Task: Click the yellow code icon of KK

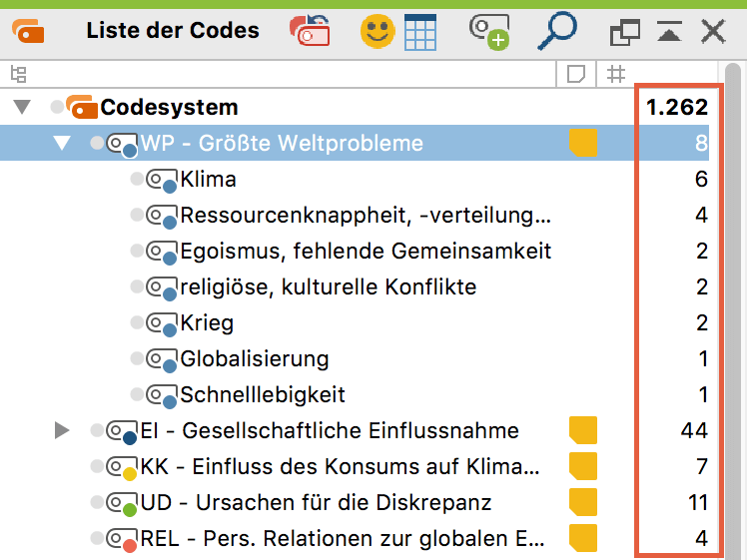Action: tap(122, 468)
